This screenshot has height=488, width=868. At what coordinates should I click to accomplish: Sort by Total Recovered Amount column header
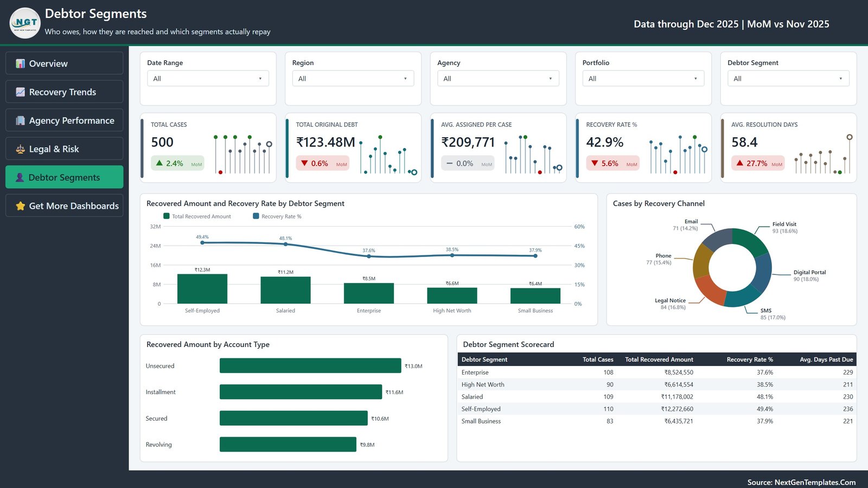coord(659,359)
